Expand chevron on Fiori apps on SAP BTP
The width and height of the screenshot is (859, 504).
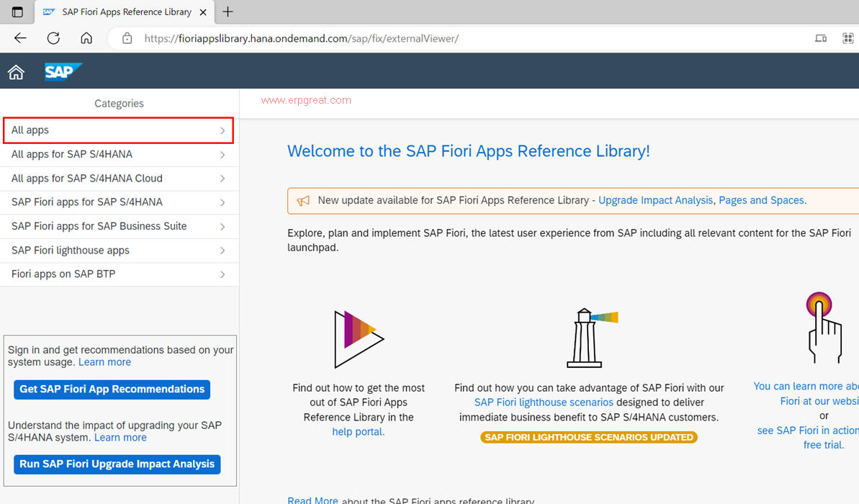pos(222,274)
